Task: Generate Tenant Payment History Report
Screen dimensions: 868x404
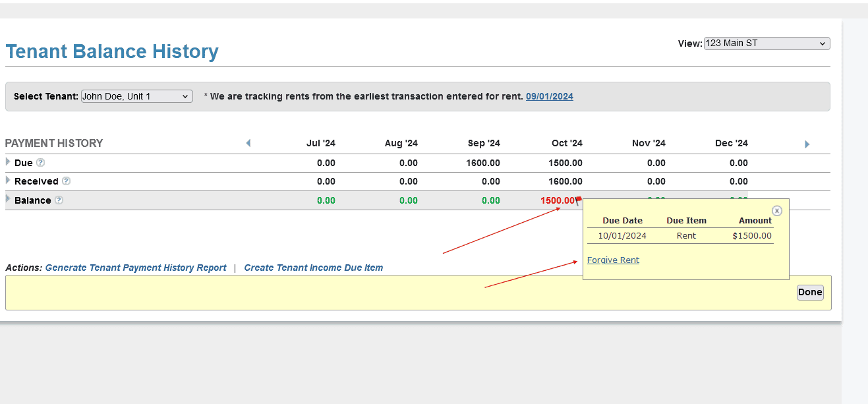Action: point(136,268)
